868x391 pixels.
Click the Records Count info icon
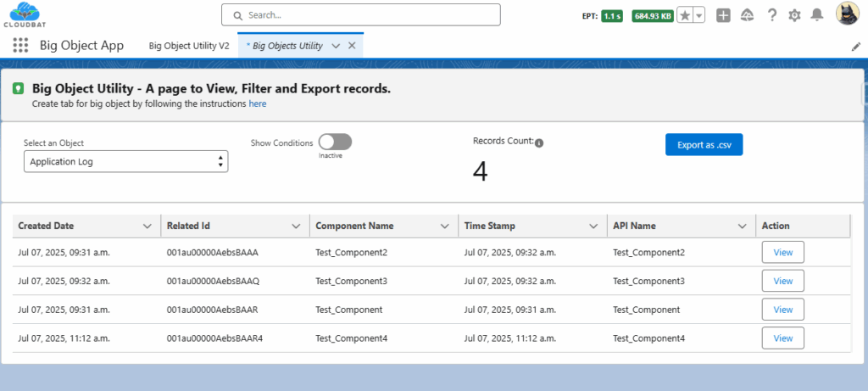(x=539, y=142)
